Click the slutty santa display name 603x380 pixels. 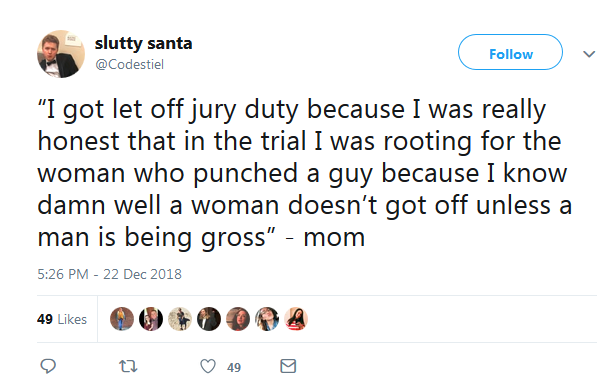pos(143,43)
